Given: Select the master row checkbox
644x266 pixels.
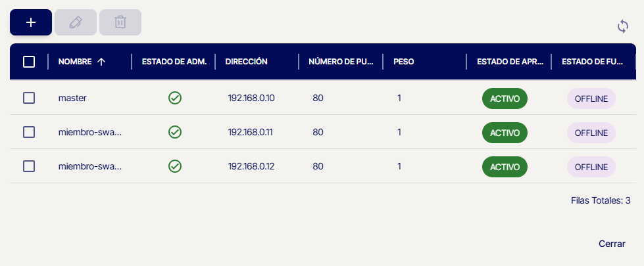Looking at the screenshot, I should tap(29, 98).
